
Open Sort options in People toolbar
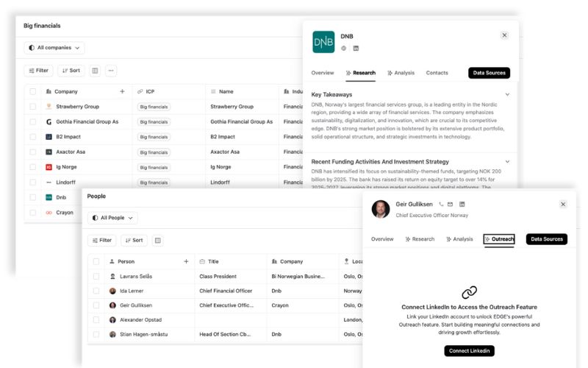pos(135,241)
